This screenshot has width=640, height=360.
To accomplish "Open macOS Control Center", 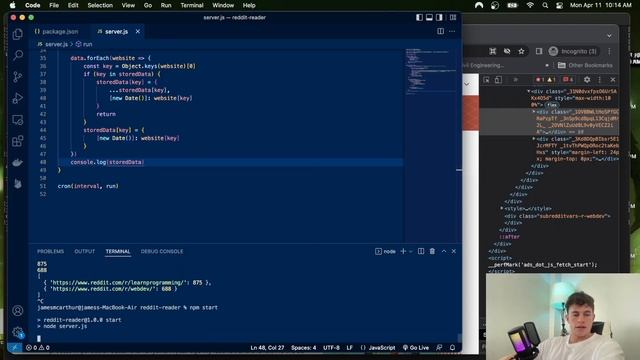I will coord(559,5).
